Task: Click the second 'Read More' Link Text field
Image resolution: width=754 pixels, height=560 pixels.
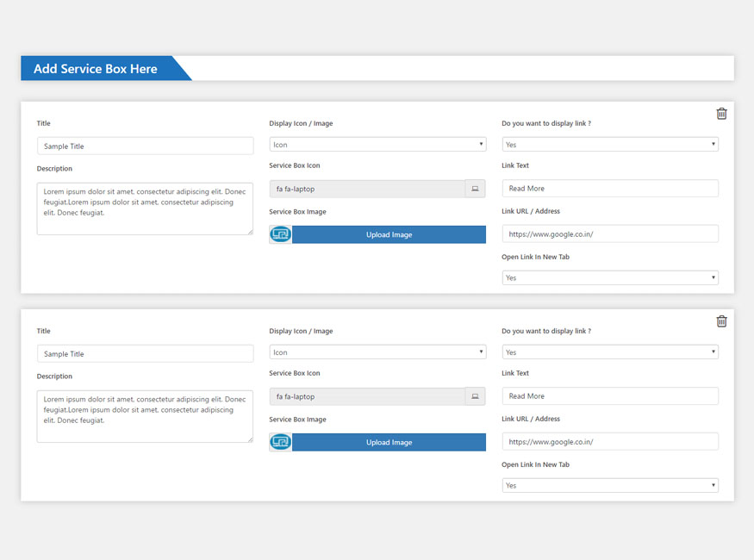Action: pos(610,395)
